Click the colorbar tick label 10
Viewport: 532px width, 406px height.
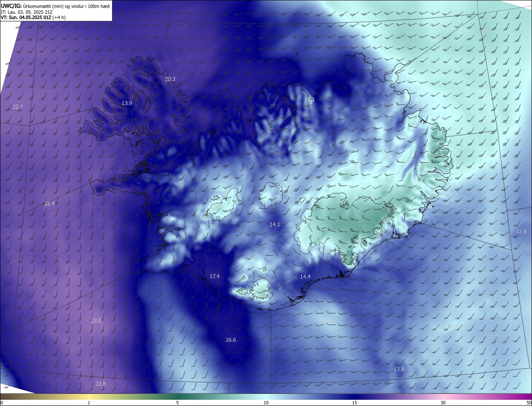pos(266,403)
